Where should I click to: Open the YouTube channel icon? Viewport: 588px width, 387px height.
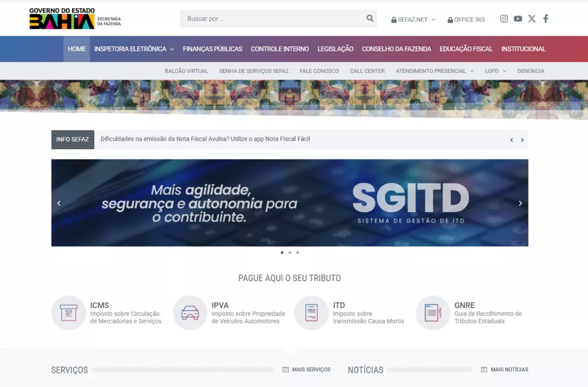point(518,19)
